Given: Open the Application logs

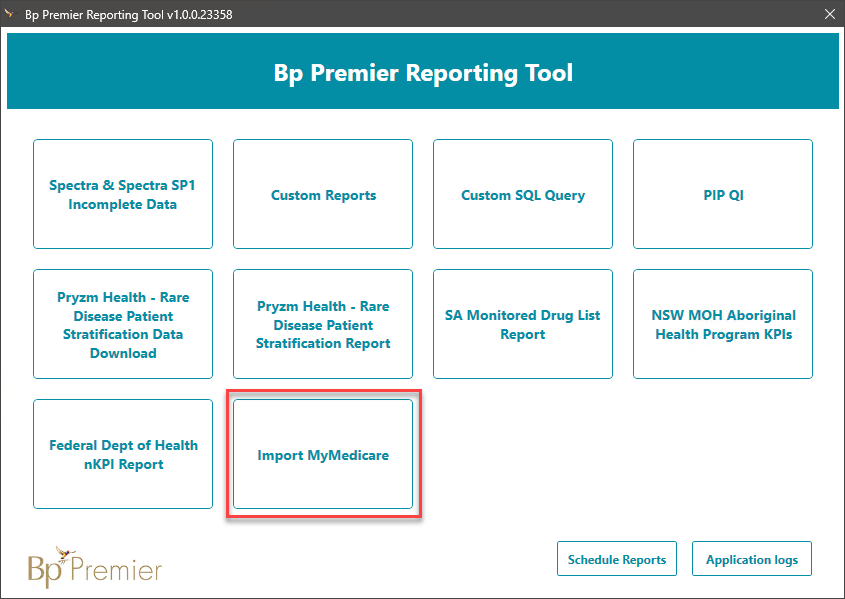Looking at the screenshot, I should coord(752,559).
